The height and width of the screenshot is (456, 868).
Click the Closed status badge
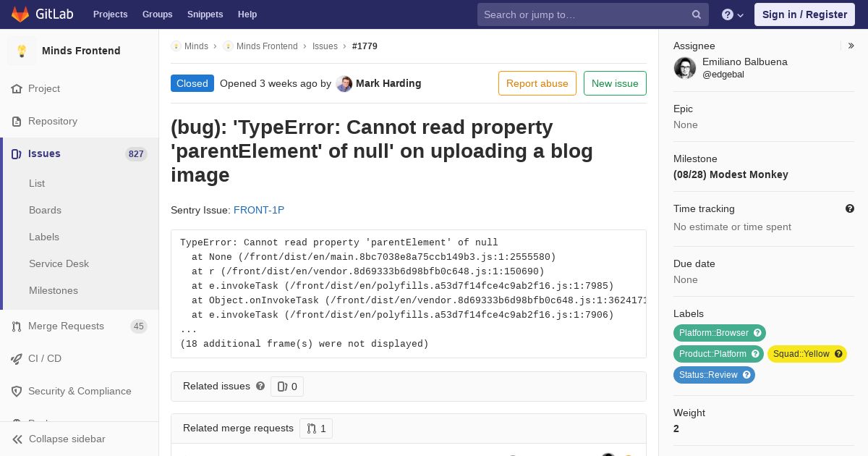[x=192, y=84]
